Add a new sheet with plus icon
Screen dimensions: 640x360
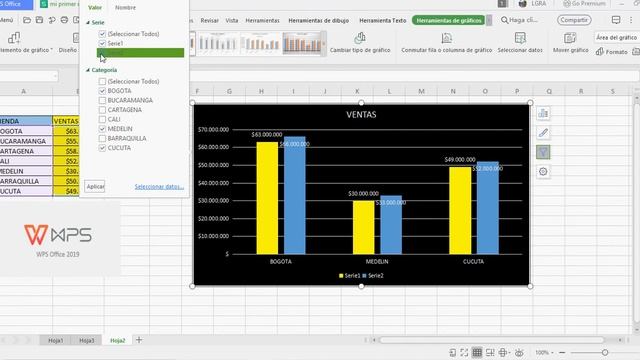(x=139, y=340)
